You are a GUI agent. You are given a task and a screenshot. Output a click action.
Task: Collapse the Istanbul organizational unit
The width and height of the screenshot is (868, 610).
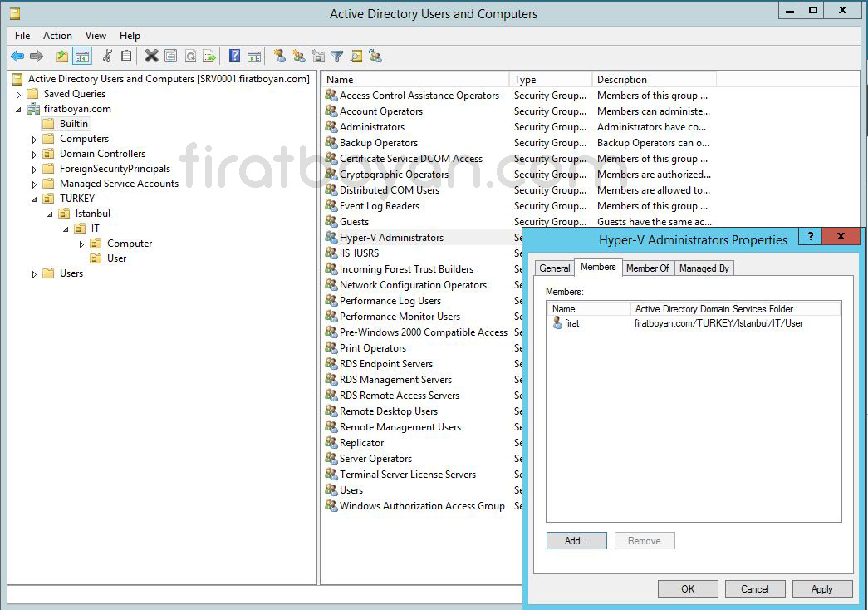coord(50,214)
